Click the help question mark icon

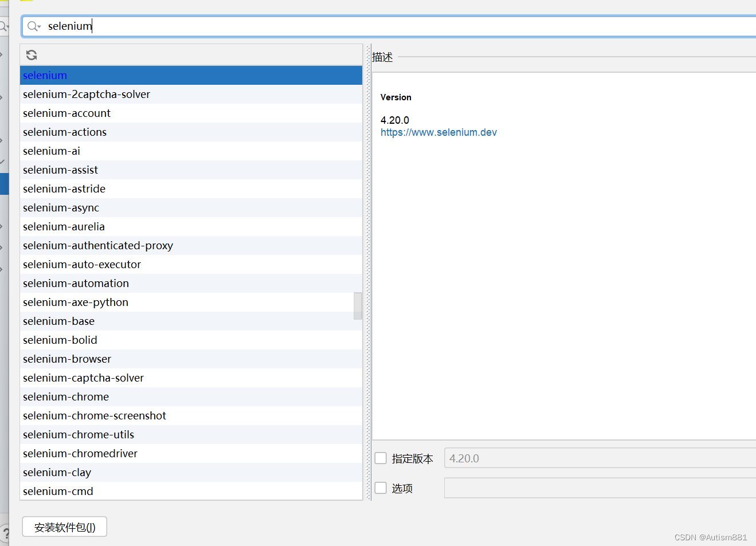[6, 533]
